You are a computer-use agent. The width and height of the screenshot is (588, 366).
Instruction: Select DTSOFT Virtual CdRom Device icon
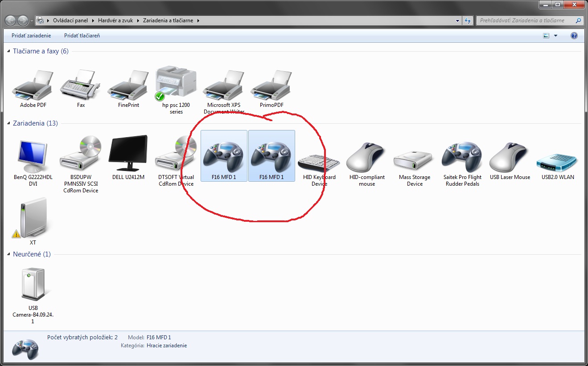[x=176, y=154]
